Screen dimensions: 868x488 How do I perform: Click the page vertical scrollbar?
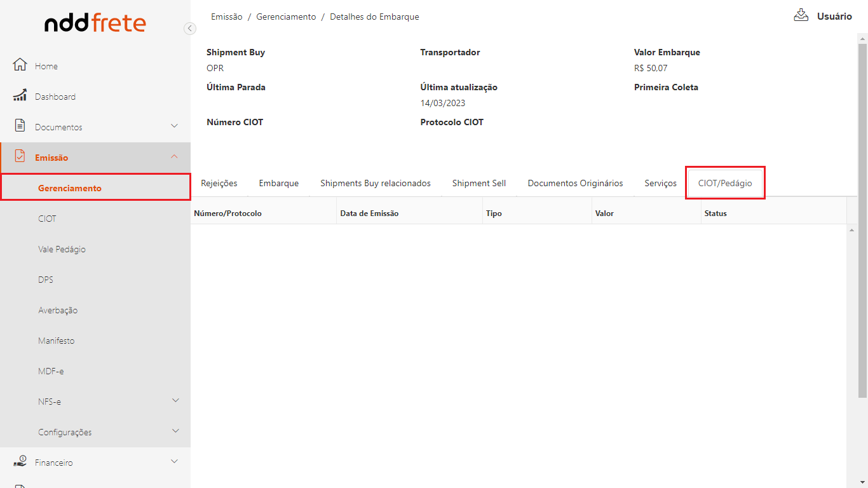862,216
